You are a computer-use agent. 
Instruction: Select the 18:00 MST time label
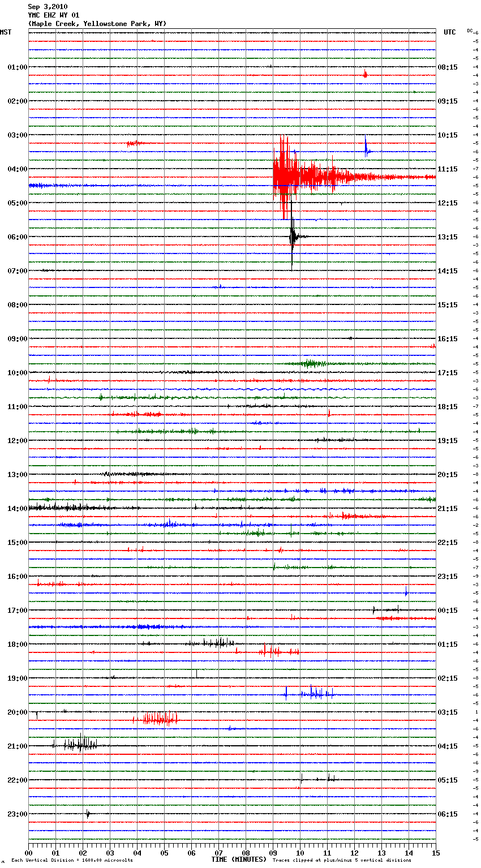pyautogui.click(x=17, y=644)
